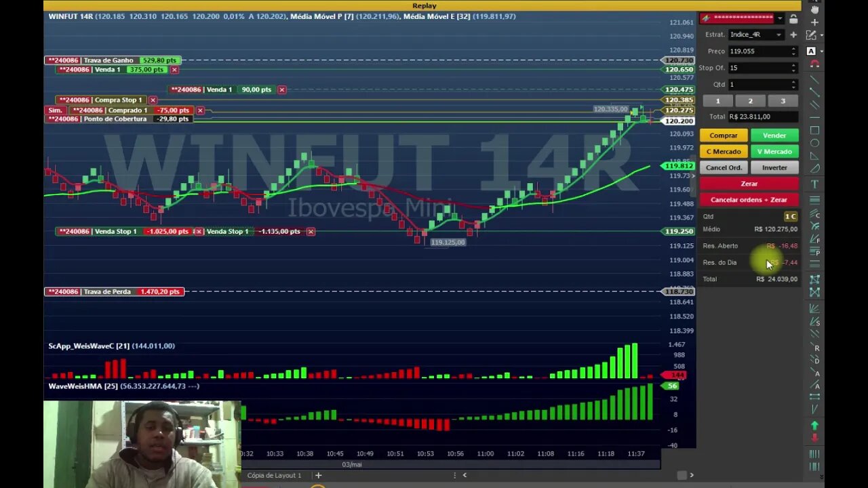Select the Ponto de Cobertura label
The height and width of the screenshot is (488, 868).
(x=118, y=119)
